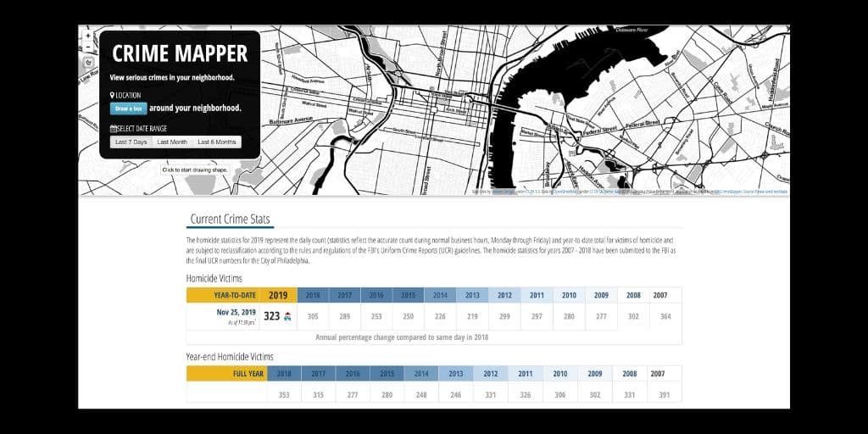Click the 2015 full-year column header

click(x=387, y=374)
